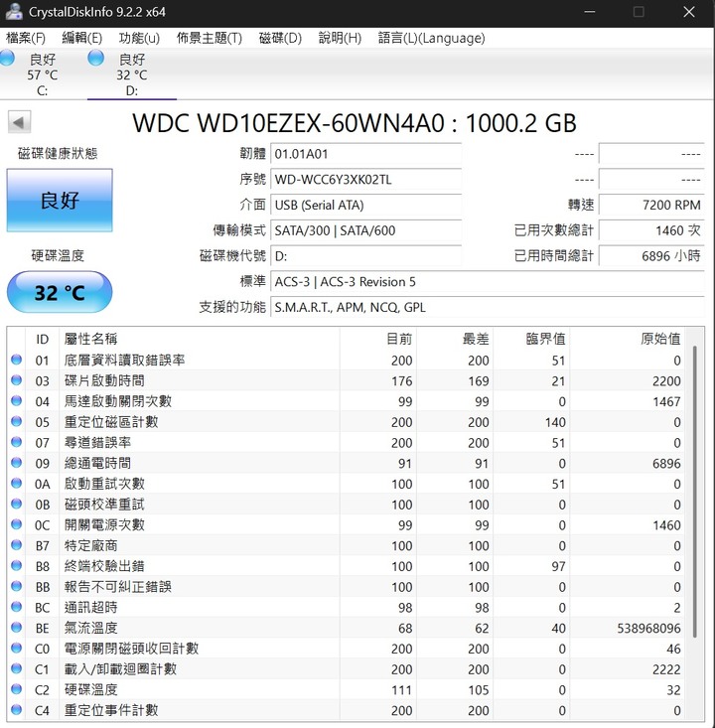
Task: Go to previous disk with left arrow button
Action: 19,122
